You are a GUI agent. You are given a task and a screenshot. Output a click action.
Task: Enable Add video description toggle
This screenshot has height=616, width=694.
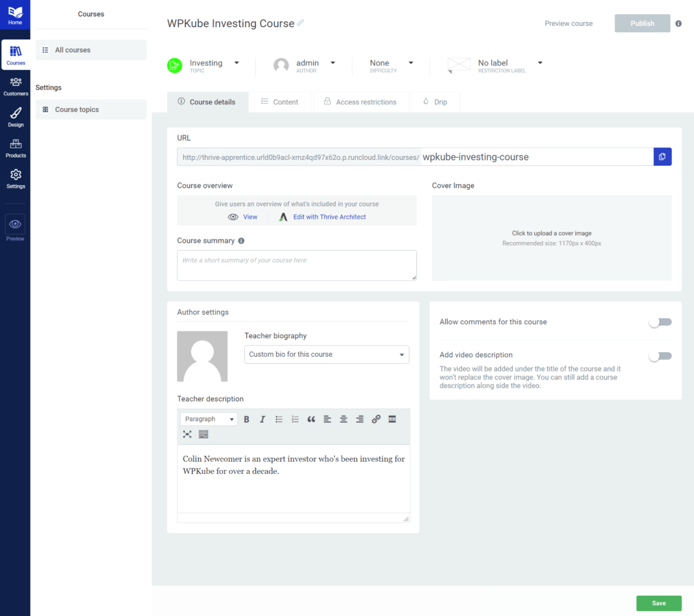click(x=660, y=356)
